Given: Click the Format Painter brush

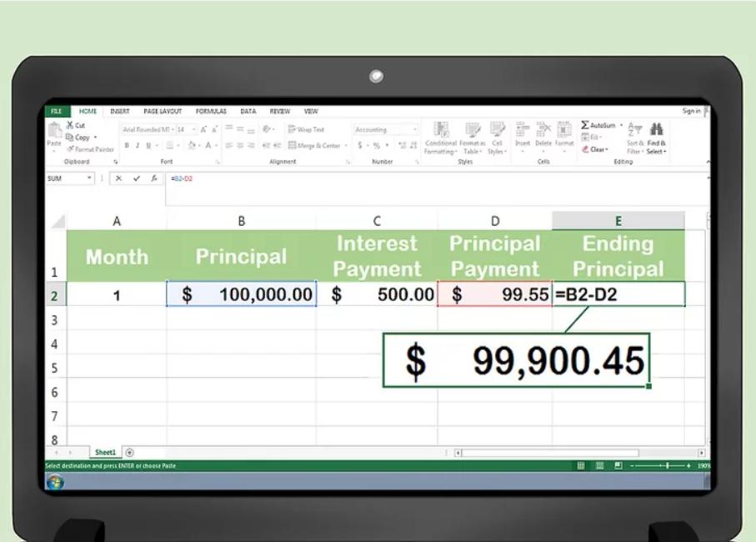Looking at the screenshot, I should 70,149.
